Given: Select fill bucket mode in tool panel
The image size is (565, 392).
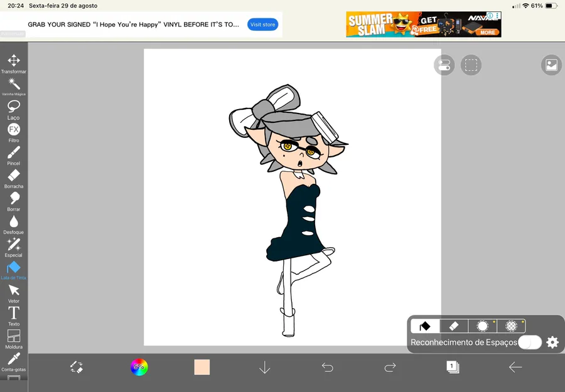Looking at the screenshot, I should 425,326.
